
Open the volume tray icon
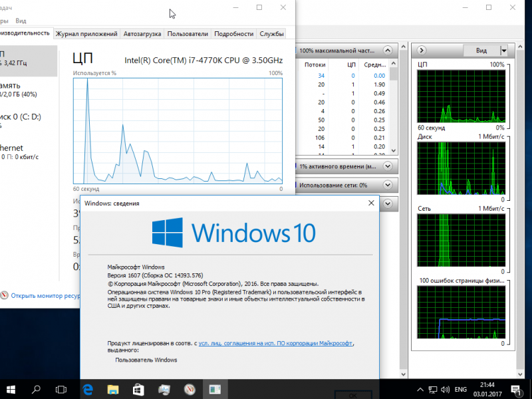coord(445,390)
